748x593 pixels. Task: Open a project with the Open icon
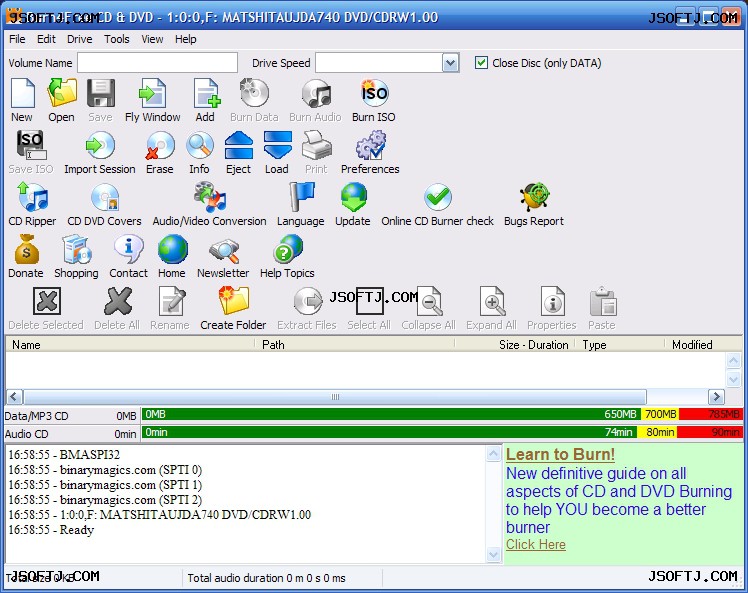click(x=62, y=93)
